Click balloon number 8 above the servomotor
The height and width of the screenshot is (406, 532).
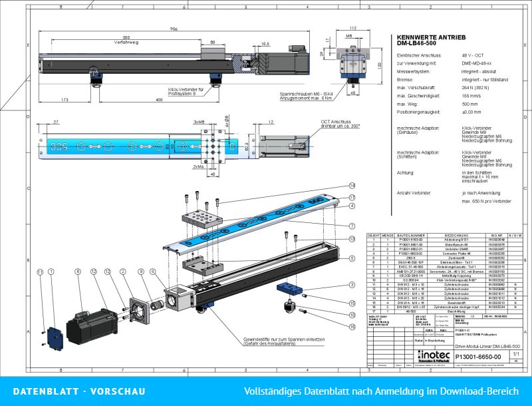click(78, 272)
